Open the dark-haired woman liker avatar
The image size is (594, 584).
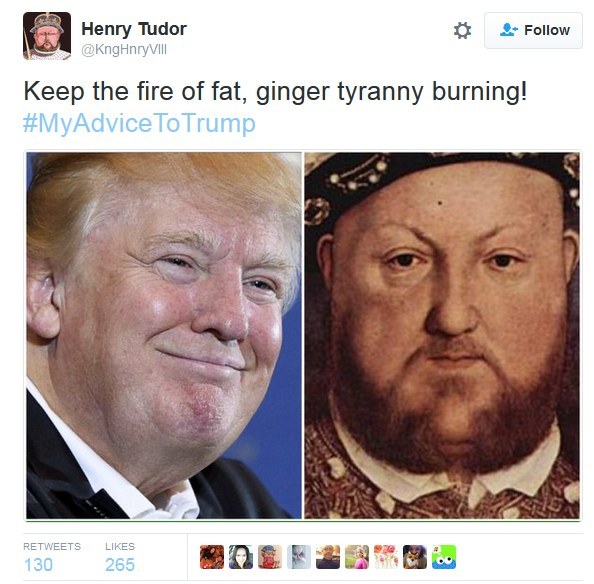coord(241,557)
